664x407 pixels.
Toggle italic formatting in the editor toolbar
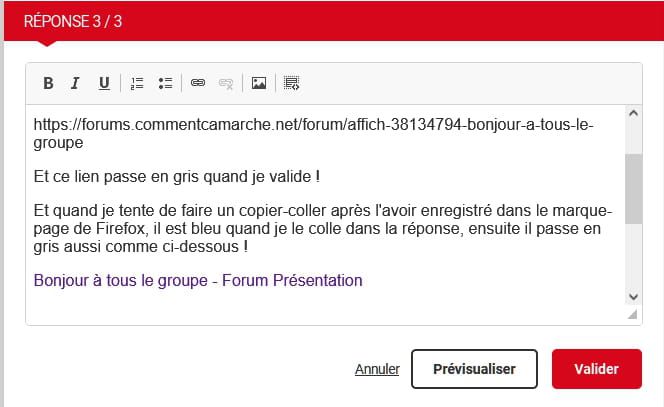pos(75,83)
